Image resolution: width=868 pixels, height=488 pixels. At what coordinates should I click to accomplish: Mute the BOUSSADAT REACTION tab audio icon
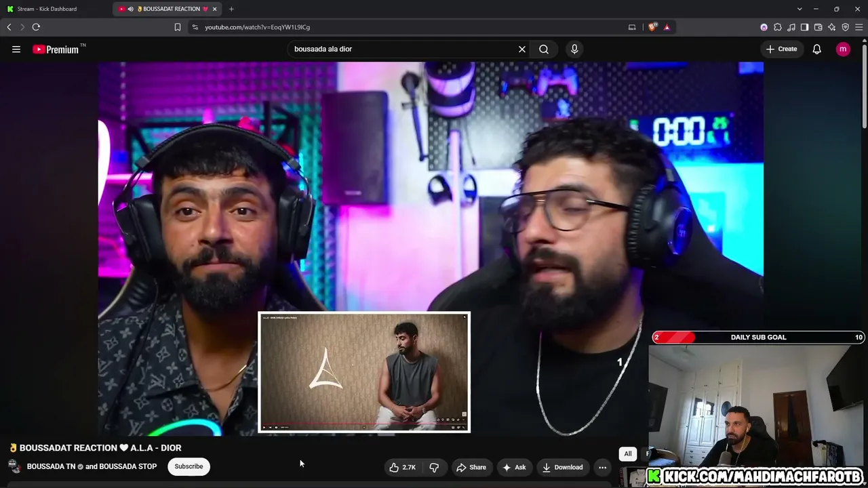pyautogui.click(x=130, y=9)
